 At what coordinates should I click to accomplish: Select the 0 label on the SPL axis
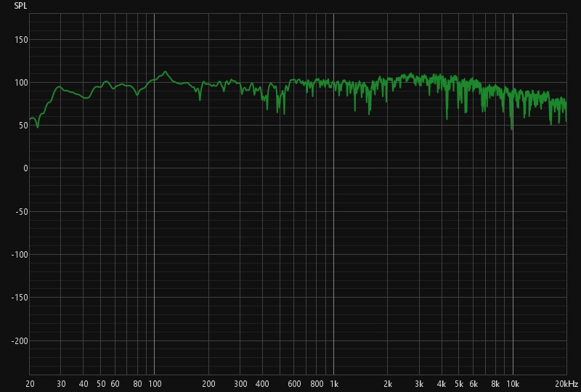pyautogui.click(x=25, y=168)
